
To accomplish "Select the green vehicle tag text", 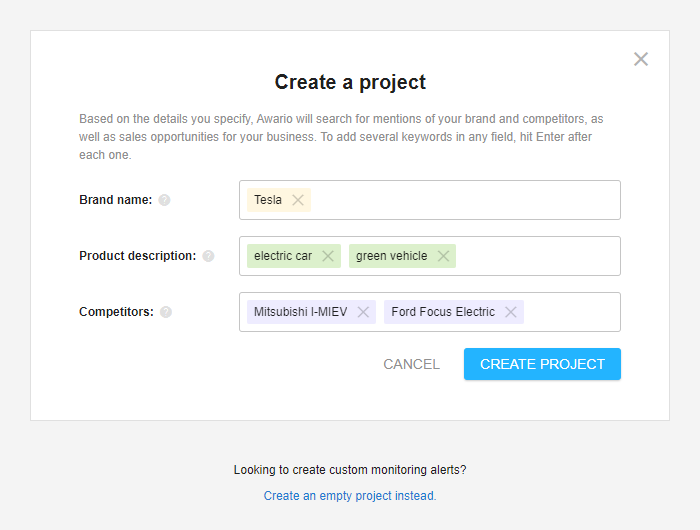I will point(392,256).
